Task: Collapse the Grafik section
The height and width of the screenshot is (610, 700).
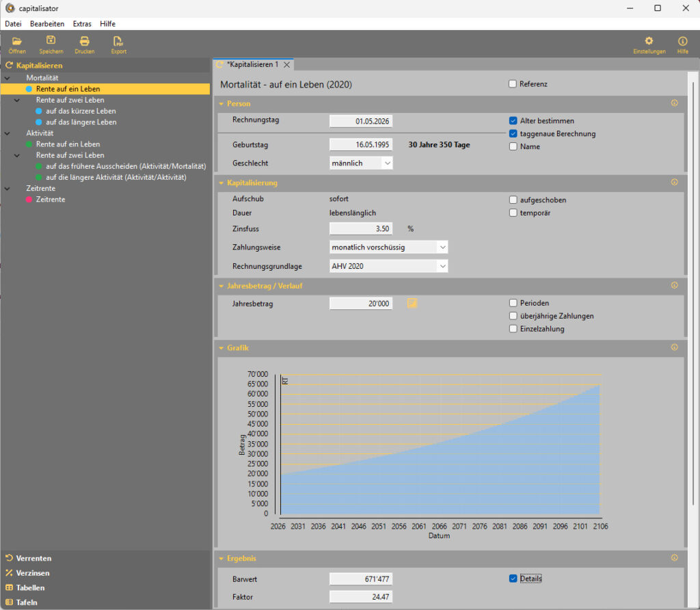Action: click(221, 348)
